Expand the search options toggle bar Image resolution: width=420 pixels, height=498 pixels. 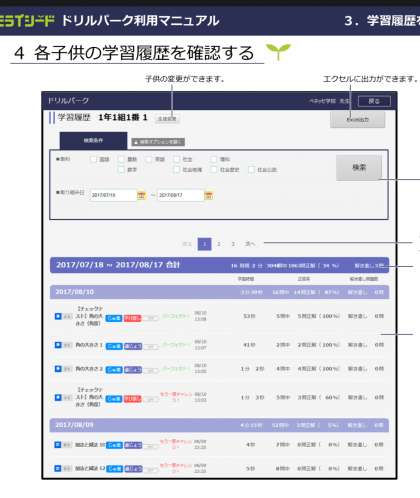point(158,142)
